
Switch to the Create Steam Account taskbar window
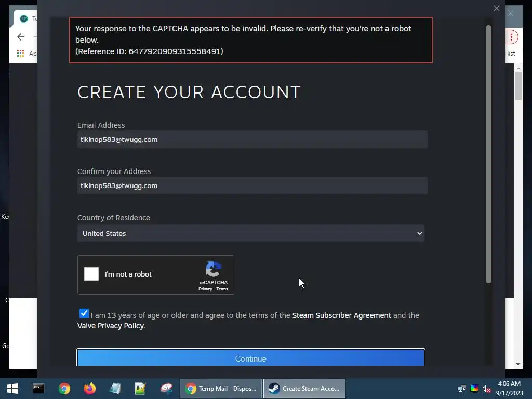click(304, 389)
